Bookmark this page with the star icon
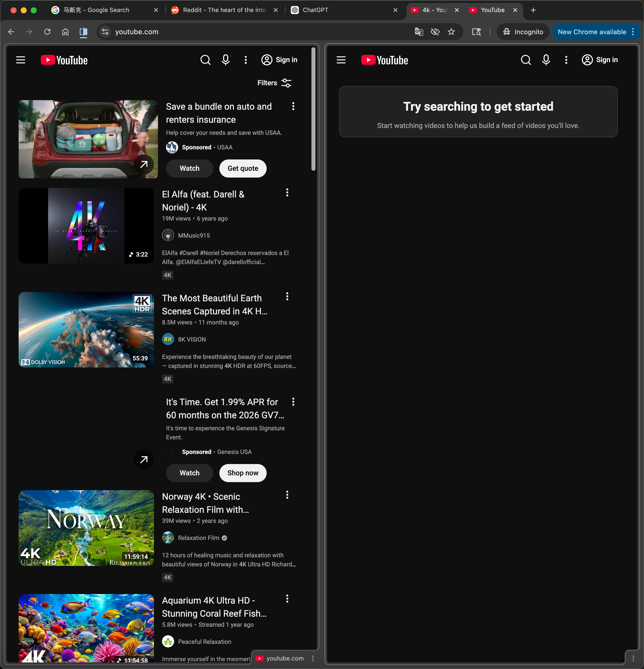This screenshot has height=669, width=644. 451,32
